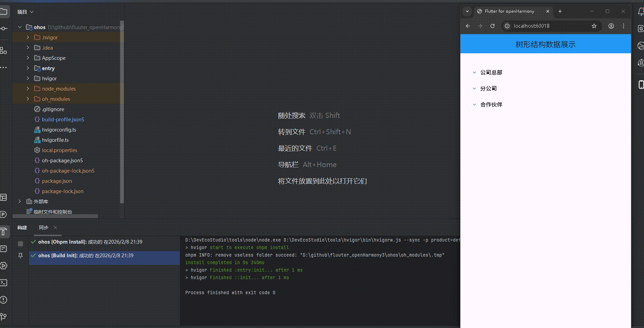Open the 项目 view dropdown
The image size is (644, 328).
coord(26,12)
